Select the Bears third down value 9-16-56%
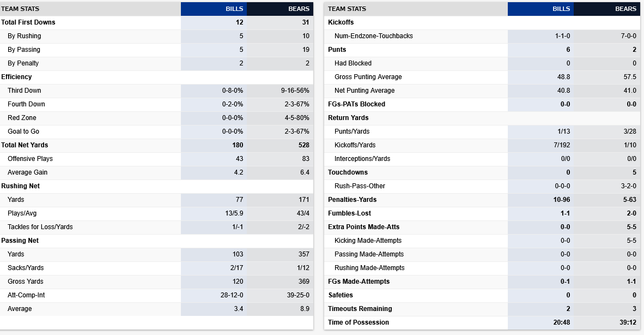644x335 pixels. (x=295, y=91)
